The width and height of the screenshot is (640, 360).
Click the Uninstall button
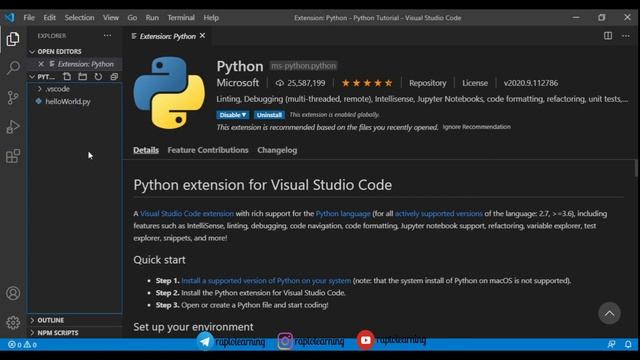click(269, 115)
